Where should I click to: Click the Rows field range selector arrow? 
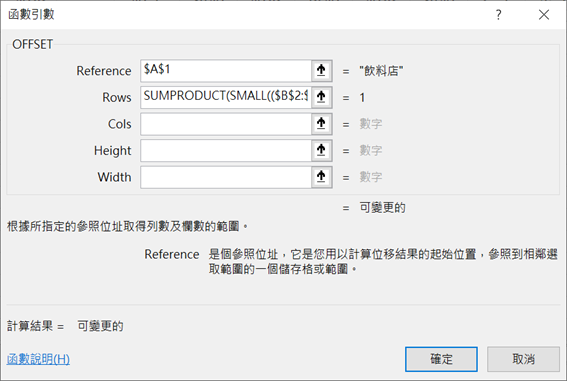click(321, 97)
